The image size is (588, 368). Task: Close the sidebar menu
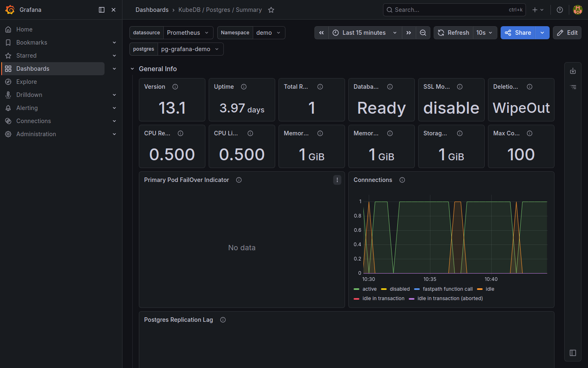(x=114, y=10)
